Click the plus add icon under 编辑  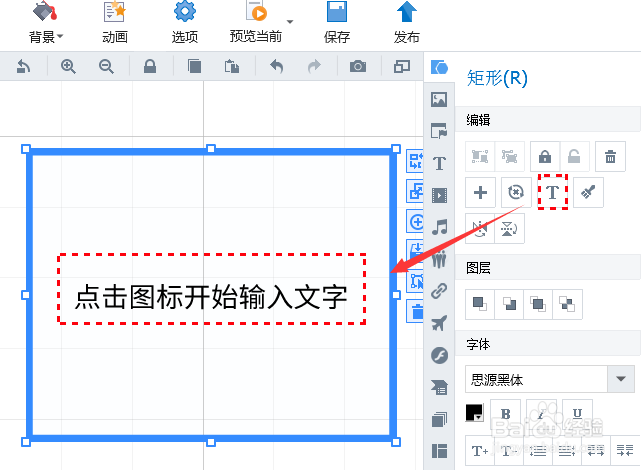[x=480, y=192]
